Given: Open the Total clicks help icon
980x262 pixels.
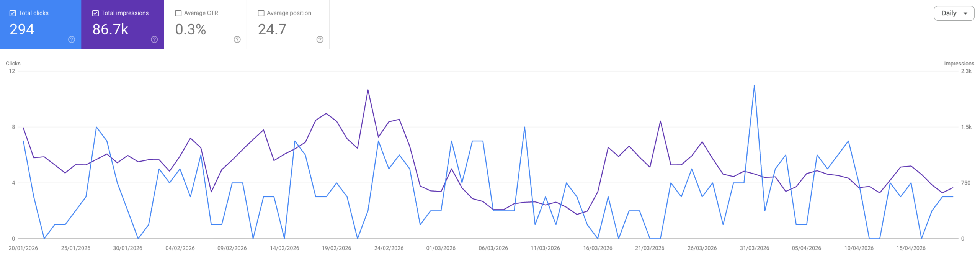Looking at the screenshot, I should click(x=71, y=39).
